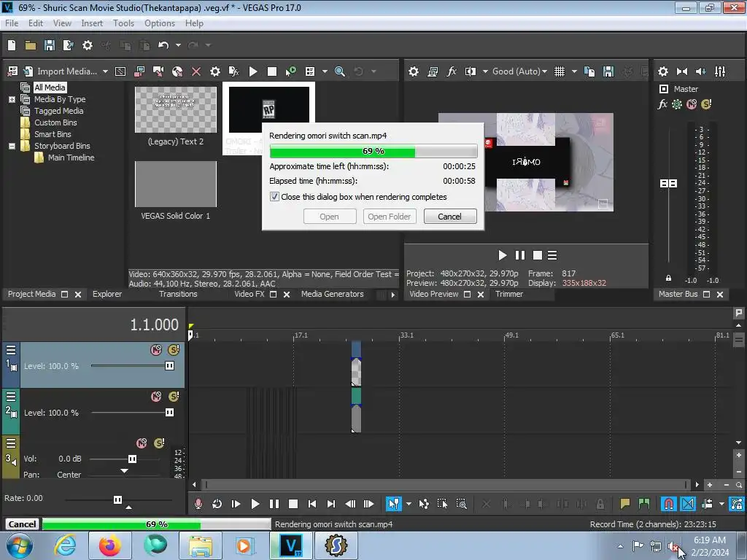Open Windows Start menu orb
This screenshot has height=560, width=747.
(x=20, y=545)
